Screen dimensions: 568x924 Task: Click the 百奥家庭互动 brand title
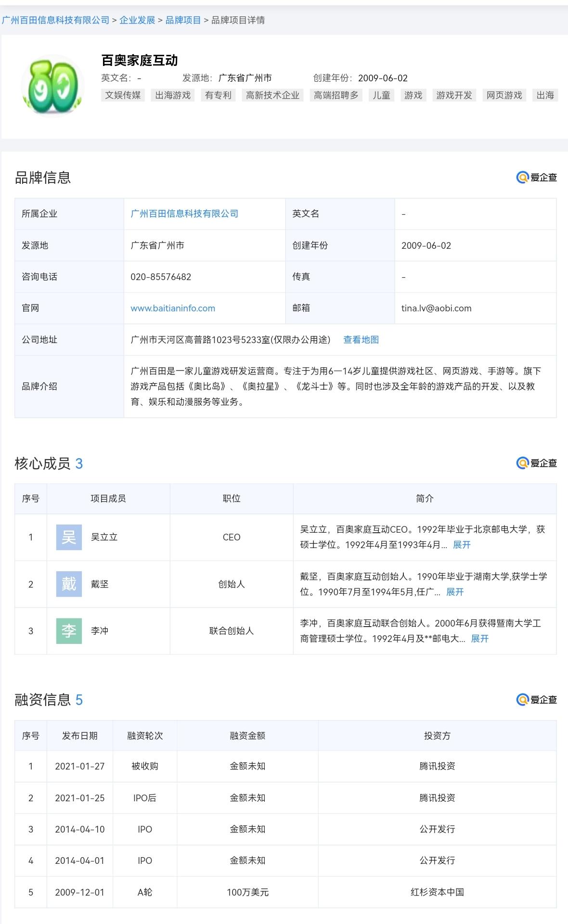[x=140, y=60]
